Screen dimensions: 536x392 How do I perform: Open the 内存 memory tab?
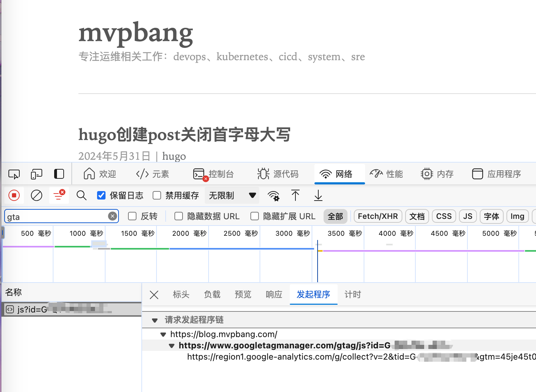pyautogui.click(x=437, y=174)
